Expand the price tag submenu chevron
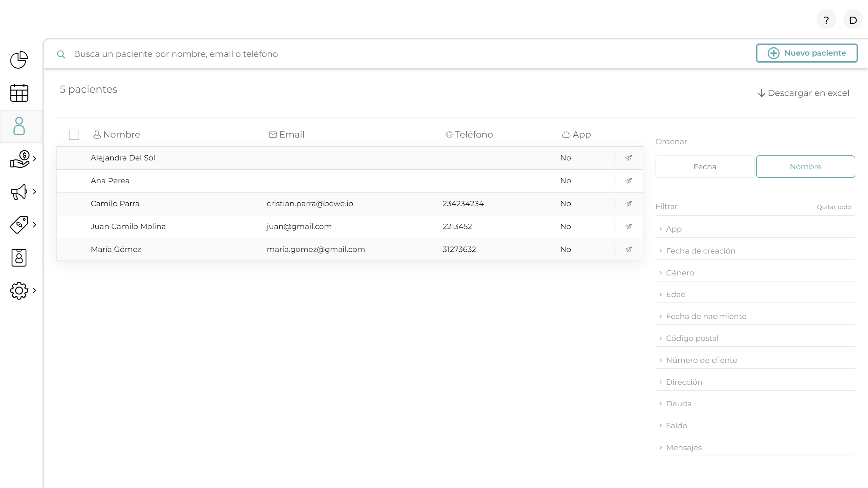This screenshot has height=488, width=868. (34, 225)
